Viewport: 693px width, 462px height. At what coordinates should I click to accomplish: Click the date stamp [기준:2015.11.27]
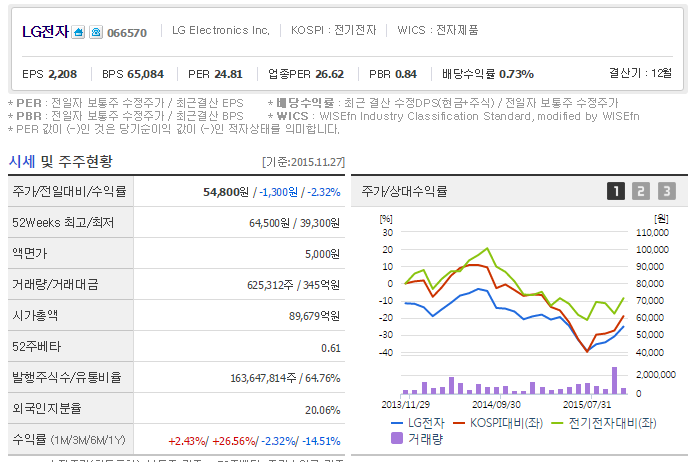[303, 162]
